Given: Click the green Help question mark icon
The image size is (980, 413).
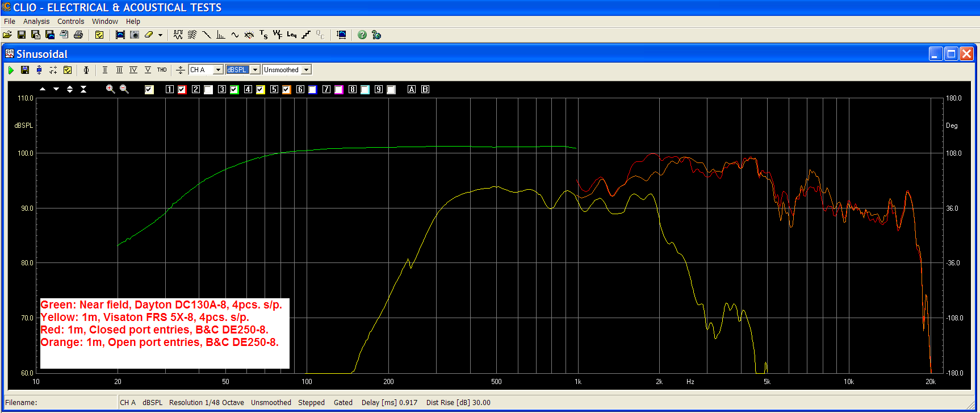Looking at the screenshot, I should (362, 35).
